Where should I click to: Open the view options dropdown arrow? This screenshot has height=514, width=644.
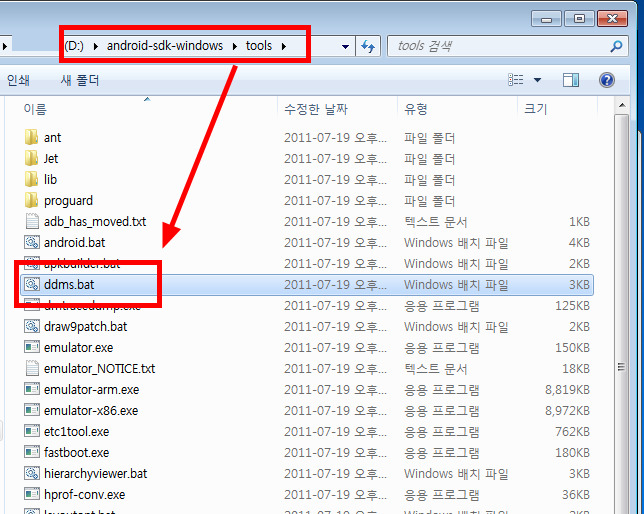[x=537, y=80]
